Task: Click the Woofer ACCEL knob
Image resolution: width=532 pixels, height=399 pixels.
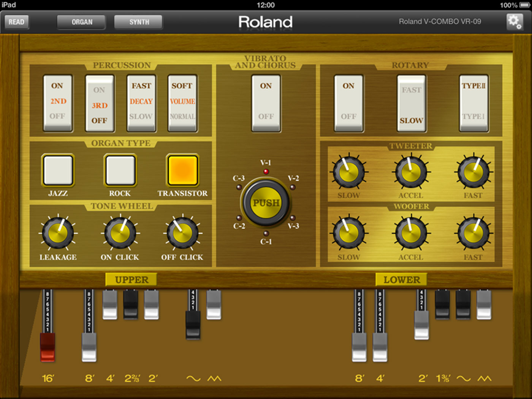Action: 411,233
